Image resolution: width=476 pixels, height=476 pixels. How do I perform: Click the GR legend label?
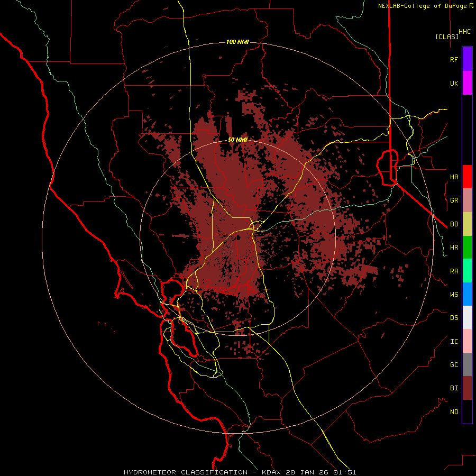(454, 200)
